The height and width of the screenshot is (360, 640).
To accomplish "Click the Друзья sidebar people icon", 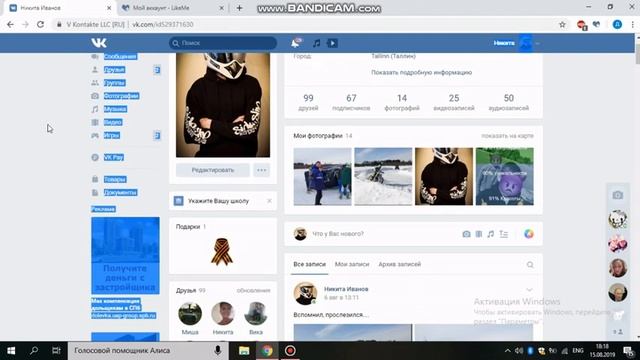I will 95,70.
